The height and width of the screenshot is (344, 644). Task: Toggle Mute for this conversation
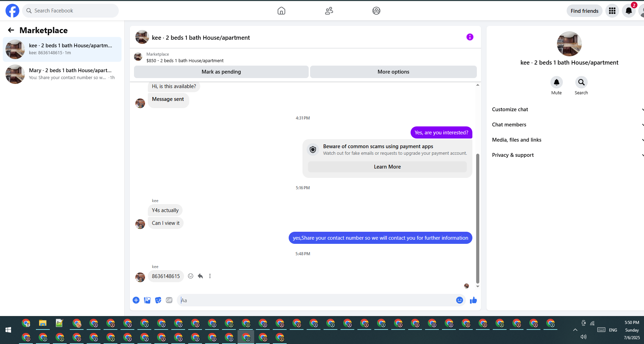pyautogui.click(x=557, y=82)
